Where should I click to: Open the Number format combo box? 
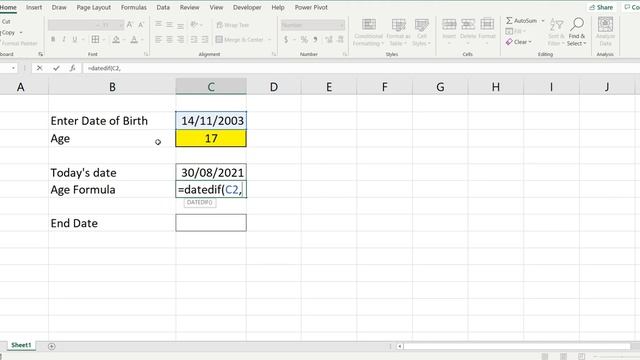[x=312, y=25]
